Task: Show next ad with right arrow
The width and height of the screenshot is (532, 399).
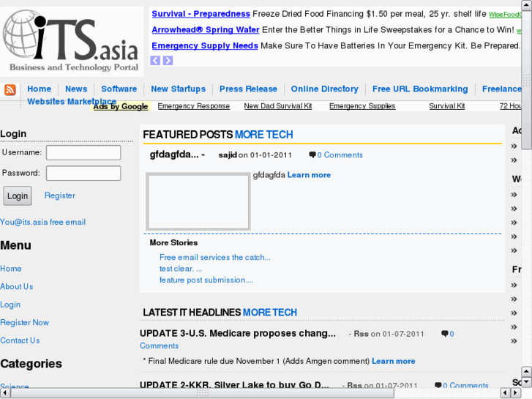Action: point(168,61)
